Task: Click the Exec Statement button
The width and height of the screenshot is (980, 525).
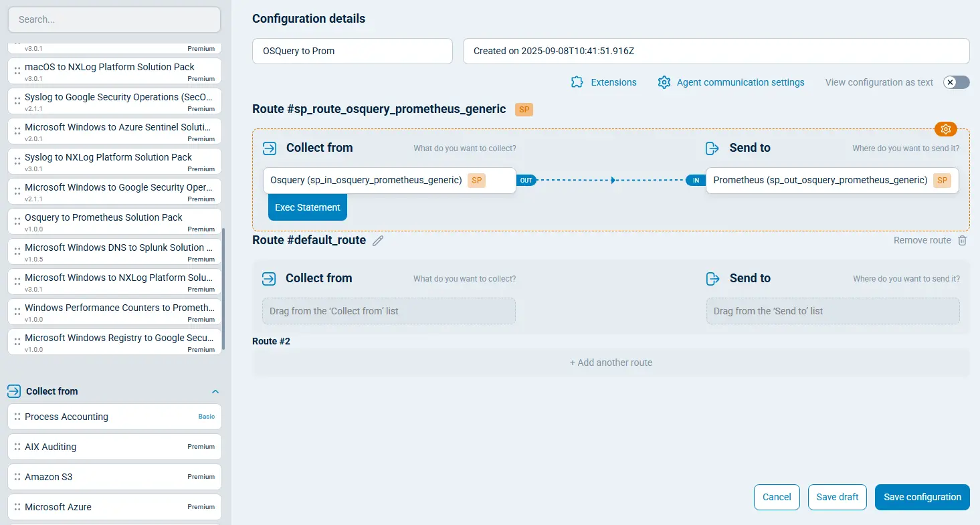Action: point(308,207)
